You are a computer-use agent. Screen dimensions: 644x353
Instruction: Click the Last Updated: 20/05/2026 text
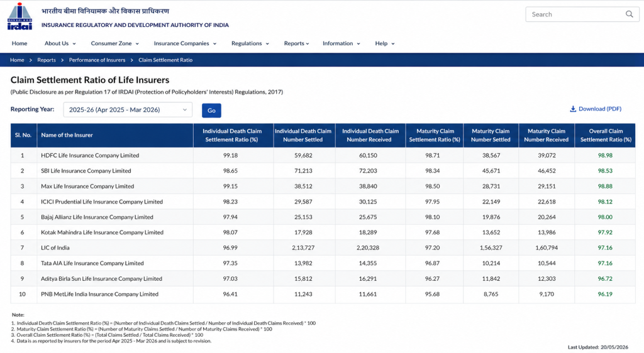[x=597, y=347]
